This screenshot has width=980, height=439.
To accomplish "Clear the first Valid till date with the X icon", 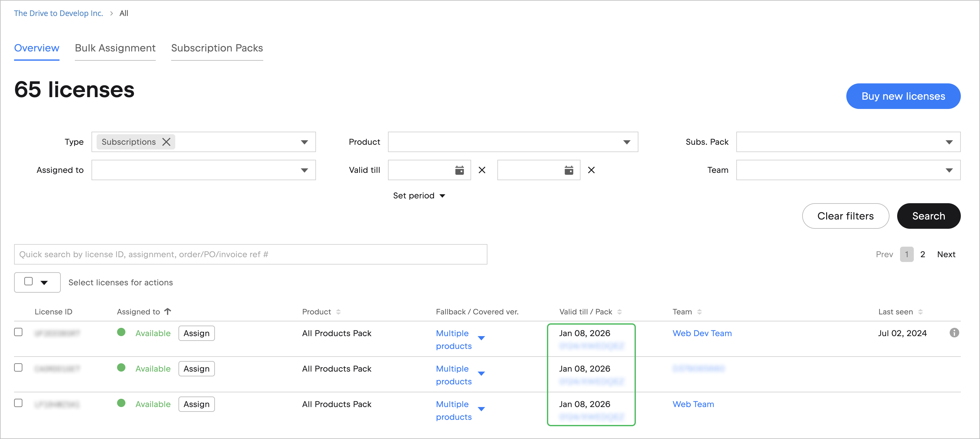I will click(482, 170).
